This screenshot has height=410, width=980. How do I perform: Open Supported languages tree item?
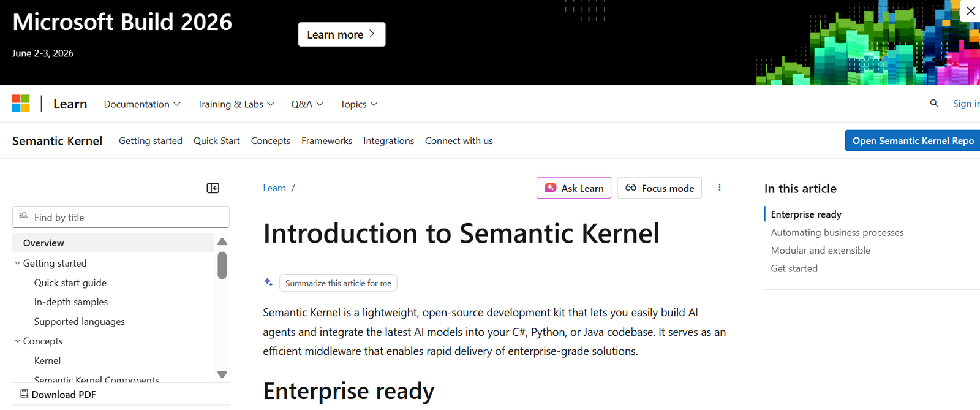click(x=80, y=322)
